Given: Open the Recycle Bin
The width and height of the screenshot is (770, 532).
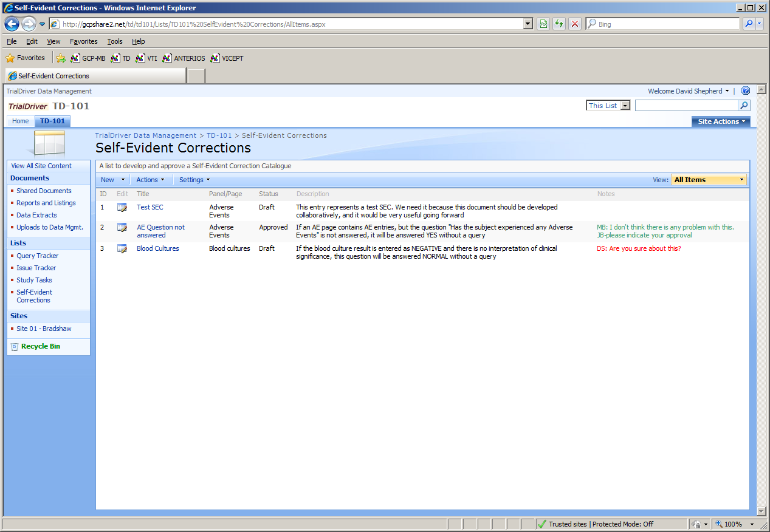Looking at the screenshot, I should pyautogui.click(x=40, y=346).
